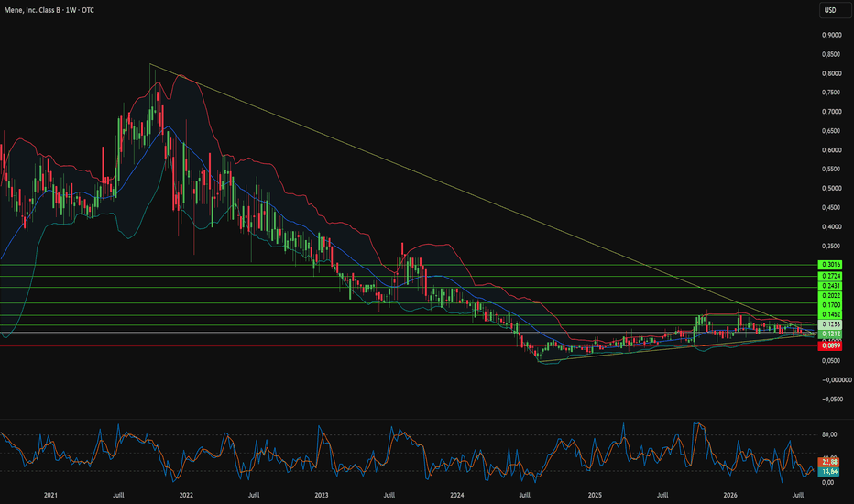
Task: Click the 2022 label on the time axis
Action: (x=186, y=495)
